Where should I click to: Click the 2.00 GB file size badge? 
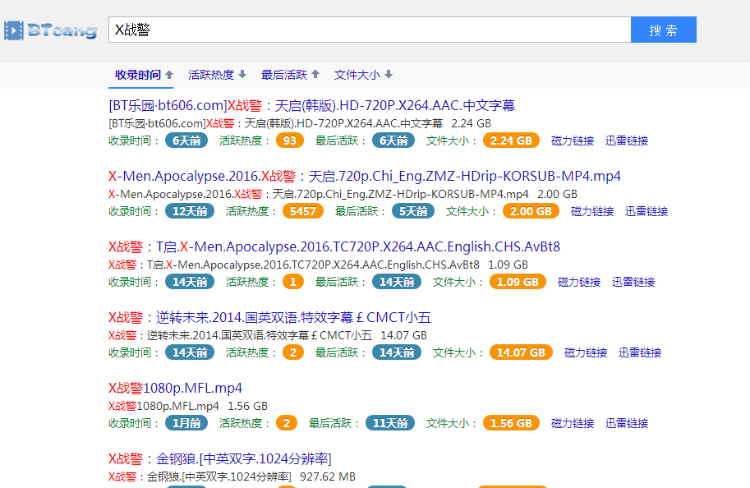coord(531,211)
